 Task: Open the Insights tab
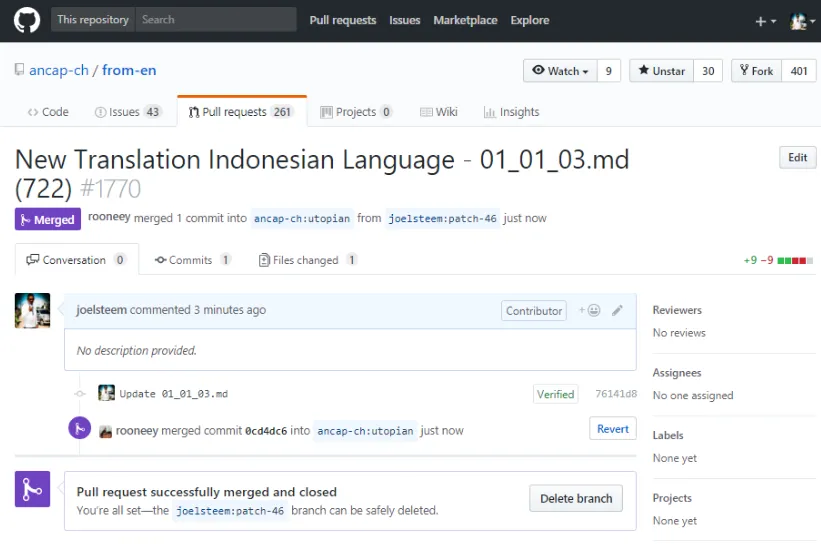(512, 112)
